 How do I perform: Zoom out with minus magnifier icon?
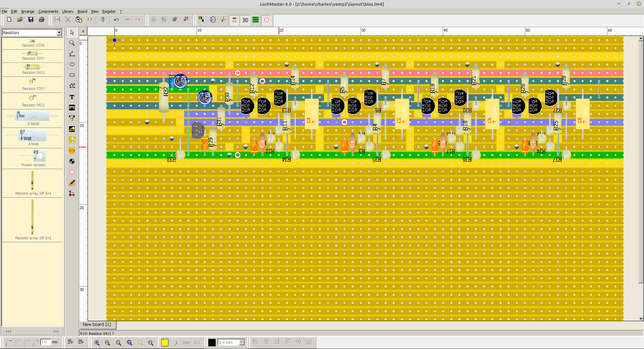point(108,343)
